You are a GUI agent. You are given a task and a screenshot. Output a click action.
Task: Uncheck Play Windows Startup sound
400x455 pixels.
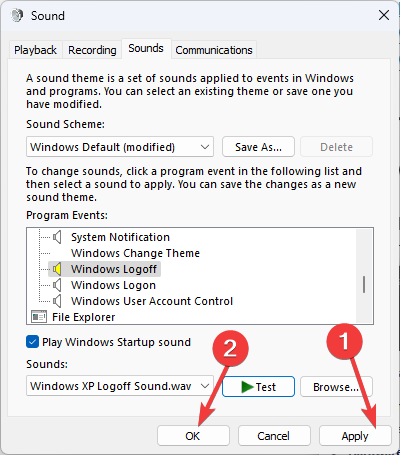pos(32,342)
